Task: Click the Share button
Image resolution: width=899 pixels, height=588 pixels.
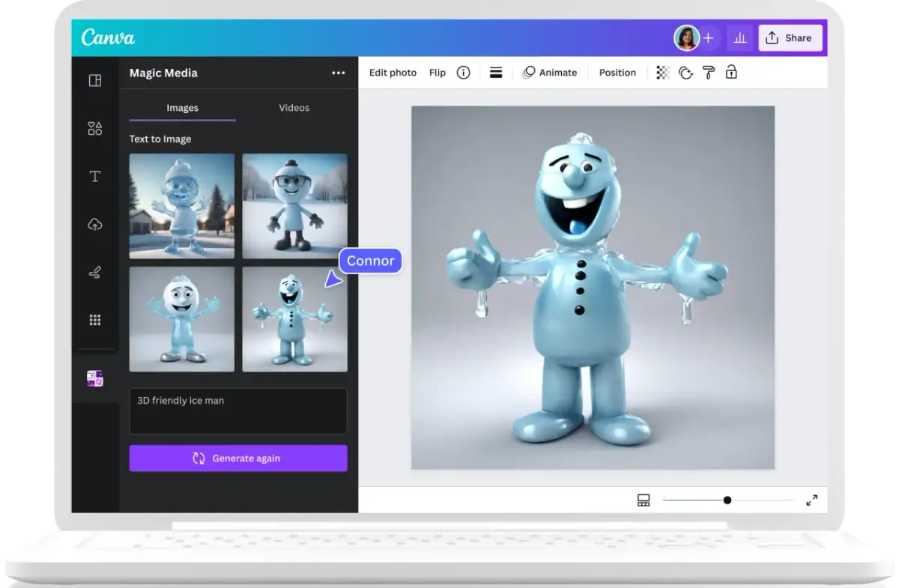Action: click(x=790, y=38)
